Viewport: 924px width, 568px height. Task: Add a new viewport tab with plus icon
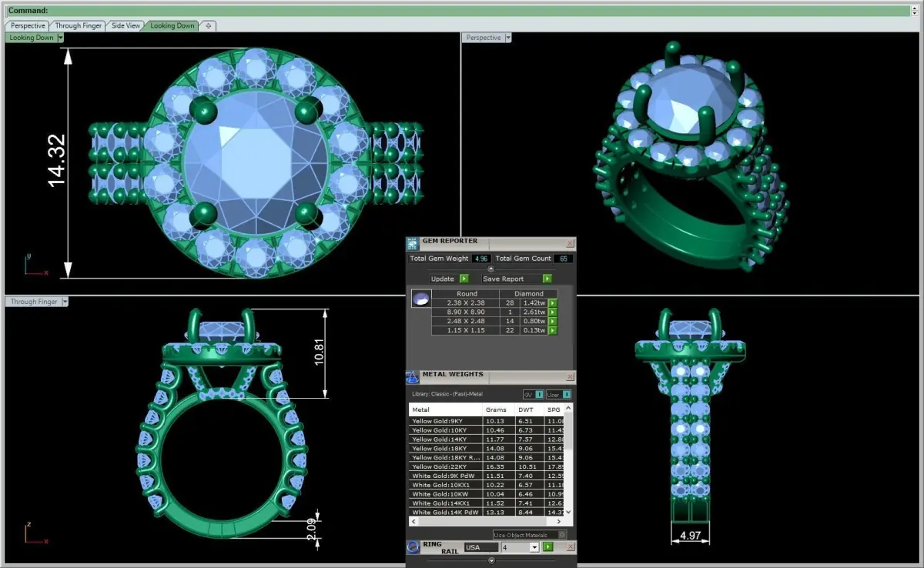pos(208,25)
